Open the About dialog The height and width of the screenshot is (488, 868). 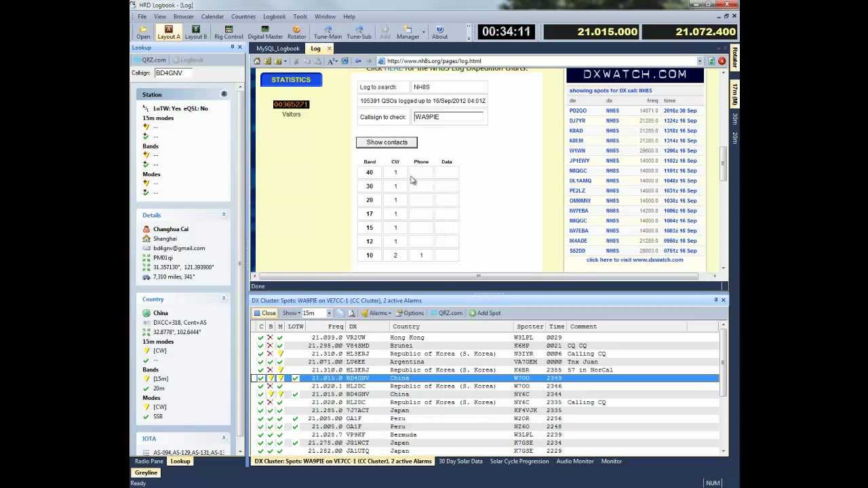point(439,33)
